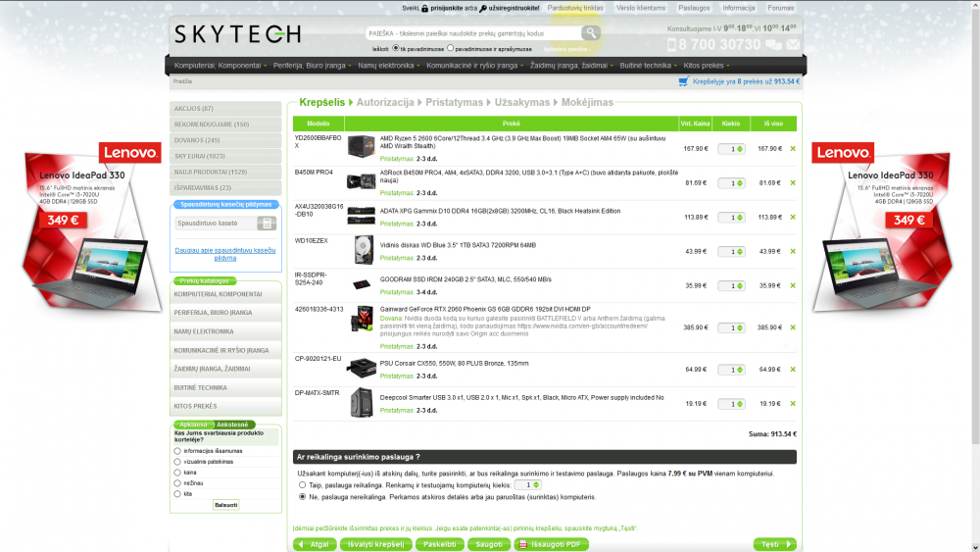Choose poll option 'kaina'

click(177, 473)
